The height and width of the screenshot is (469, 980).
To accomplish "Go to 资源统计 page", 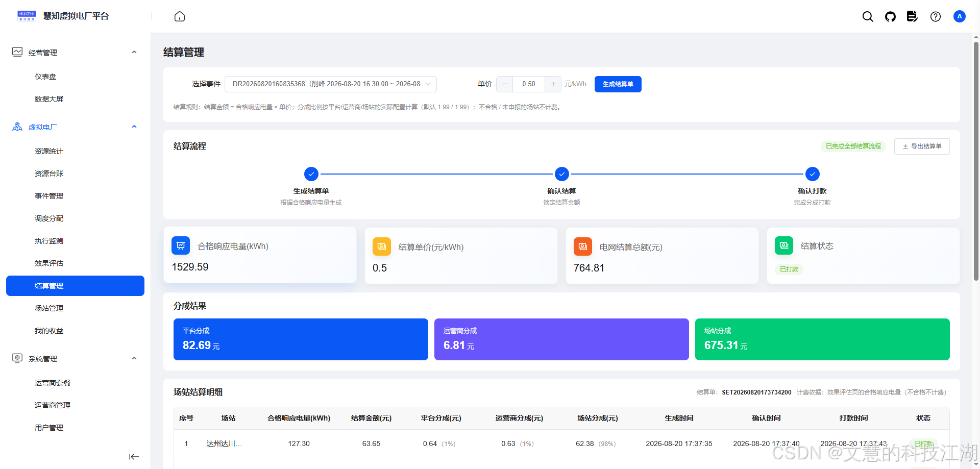I will pyautogui.click(x=75, y=151).
